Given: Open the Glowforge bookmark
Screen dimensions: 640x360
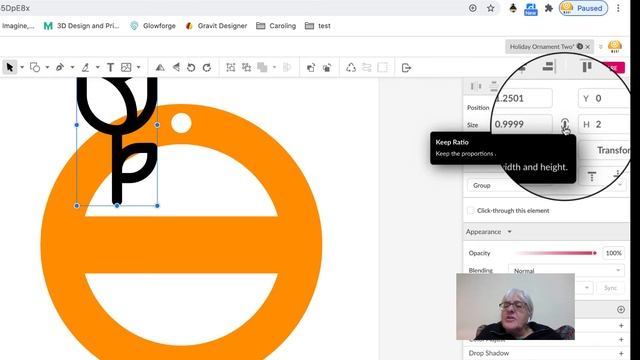Looking at the screenshot, I should pos(153,26).
